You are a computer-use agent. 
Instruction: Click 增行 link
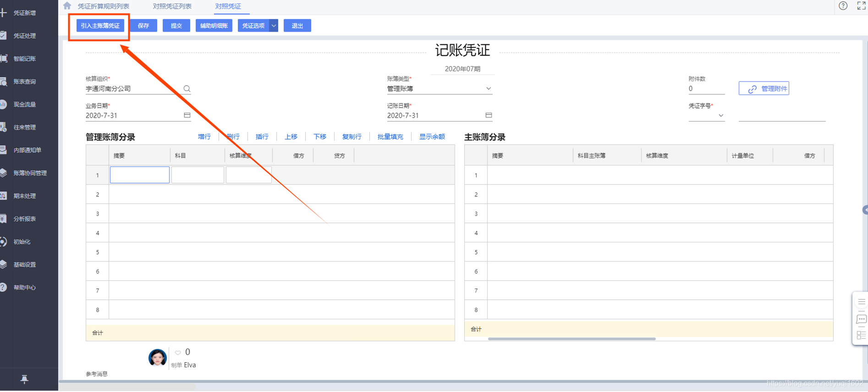(204, 136)
